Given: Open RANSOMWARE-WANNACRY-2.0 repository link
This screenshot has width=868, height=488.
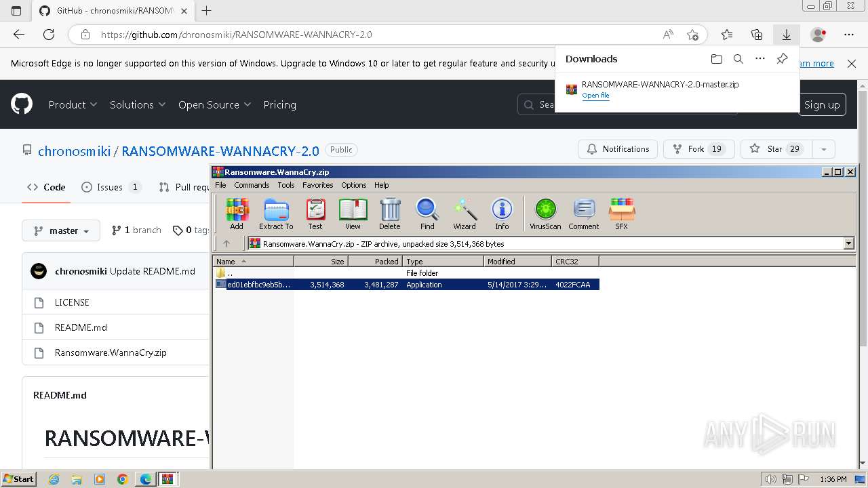Looking at the screenshot, I should tap(220, 150).
